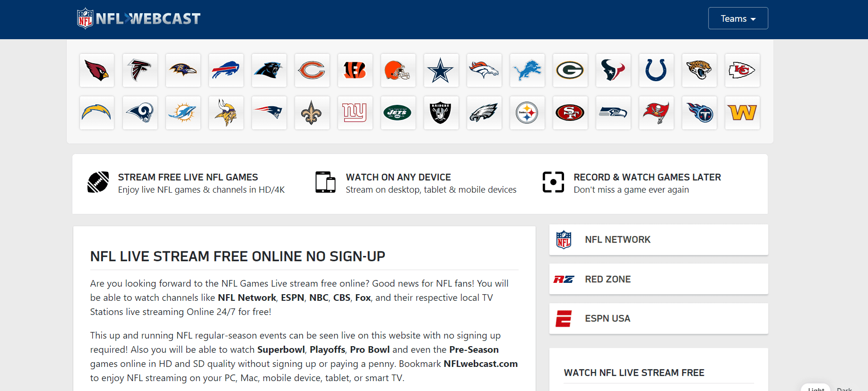
Task: Click the Watch NFL Live Stream Free heading
Action: tap(634, 373)
